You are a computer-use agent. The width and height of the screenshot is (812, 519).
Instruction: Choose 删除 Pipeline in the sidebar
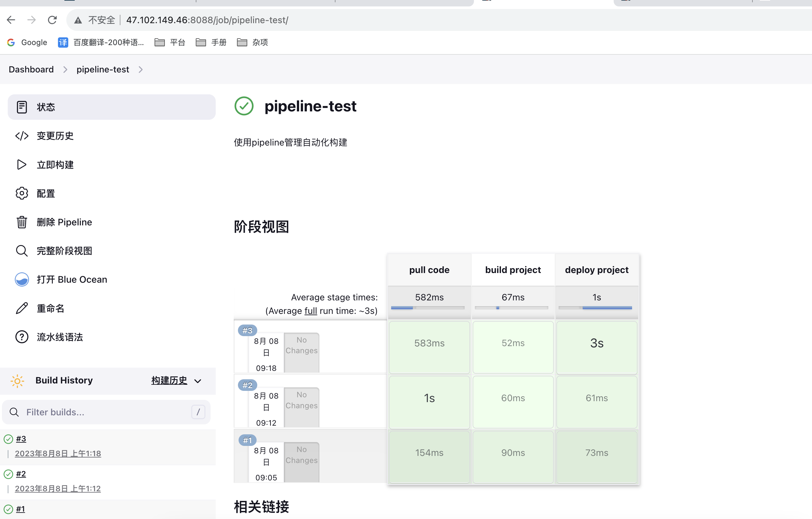coord(112,222)
